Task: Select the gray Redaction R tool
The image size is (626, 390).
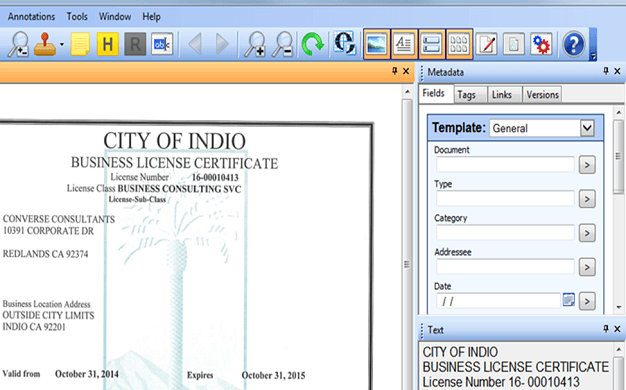Action: tap(135, 44)
